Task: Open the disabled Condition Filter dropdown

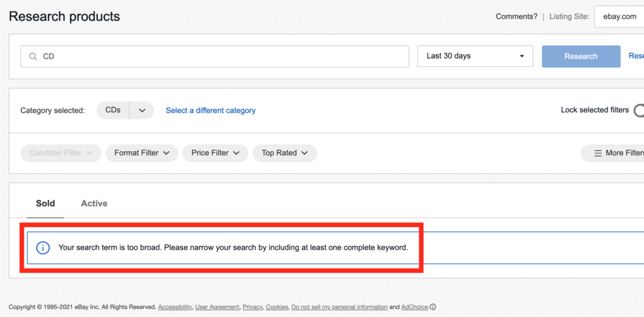Action: pyautogui.click(x=61, y=153)
